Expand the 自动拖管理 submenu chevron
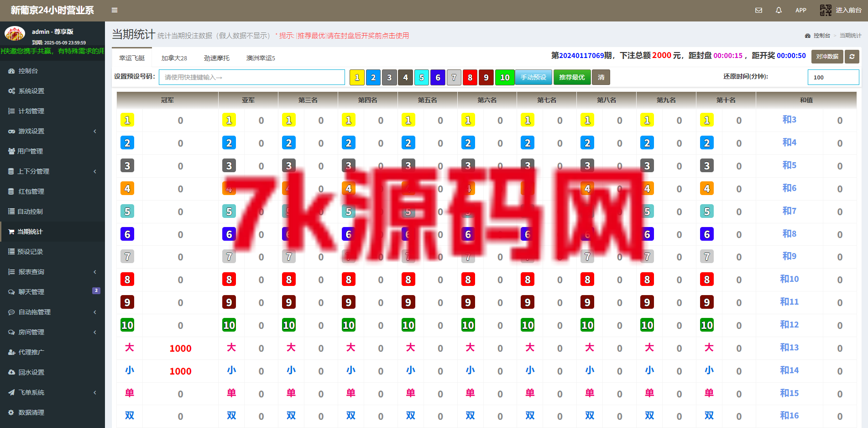 tap(95, 312)
